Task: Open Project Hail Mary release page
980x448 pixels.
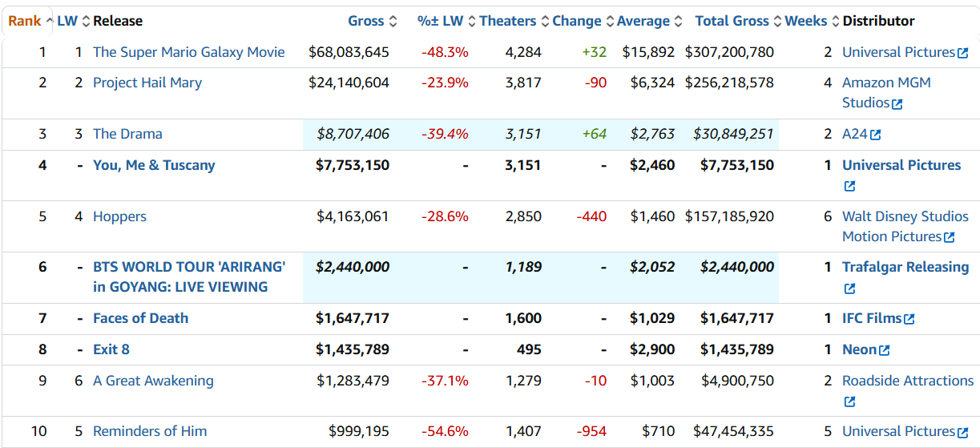Action: pyautogui.click(x=147, y=83)
